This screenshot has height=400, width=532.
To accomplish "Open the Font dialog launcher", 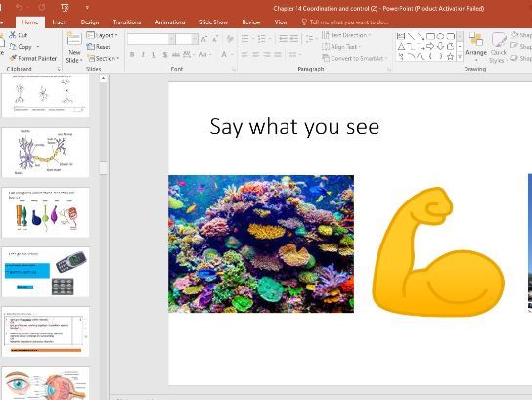I will click(234, 69).
